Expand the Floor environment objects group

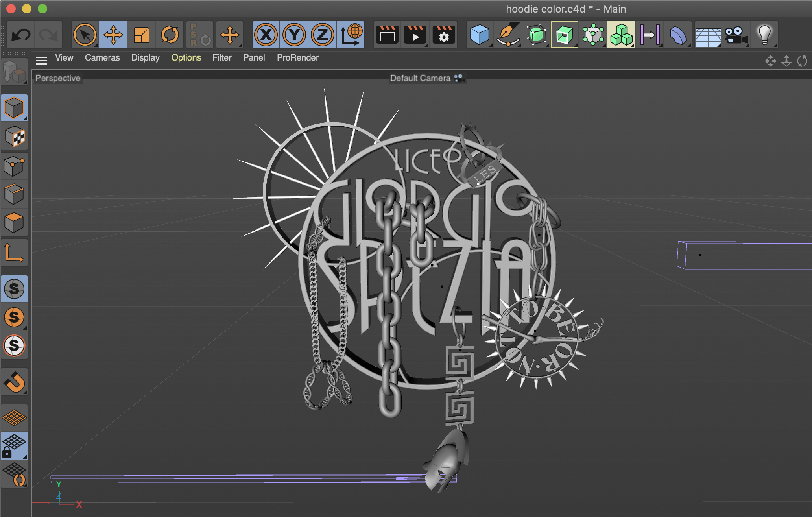[707, 35]
